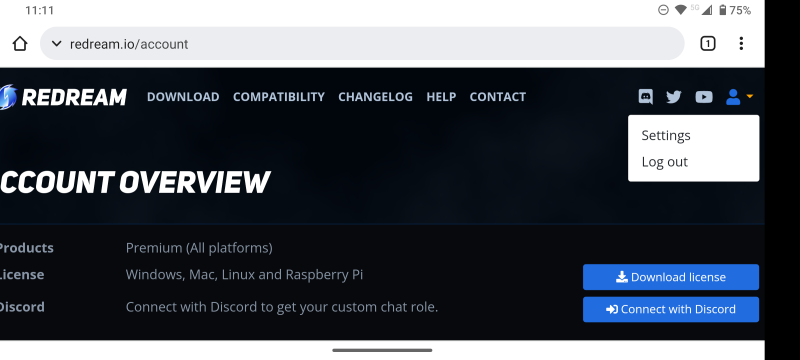Open the COMPATIBILITY page
800x360 pixels.
(x=279, y=97)
